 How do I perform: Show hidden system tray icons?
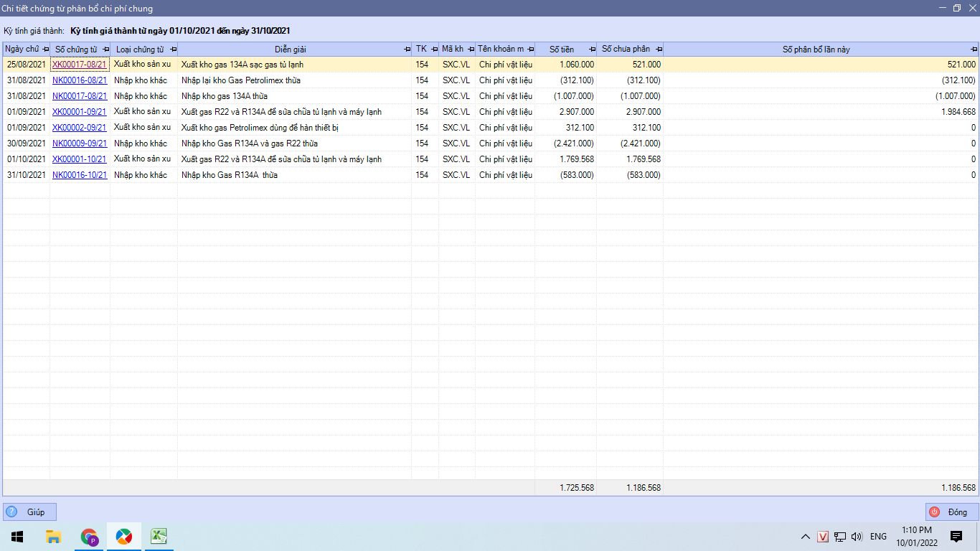click(x=806, y=536)
